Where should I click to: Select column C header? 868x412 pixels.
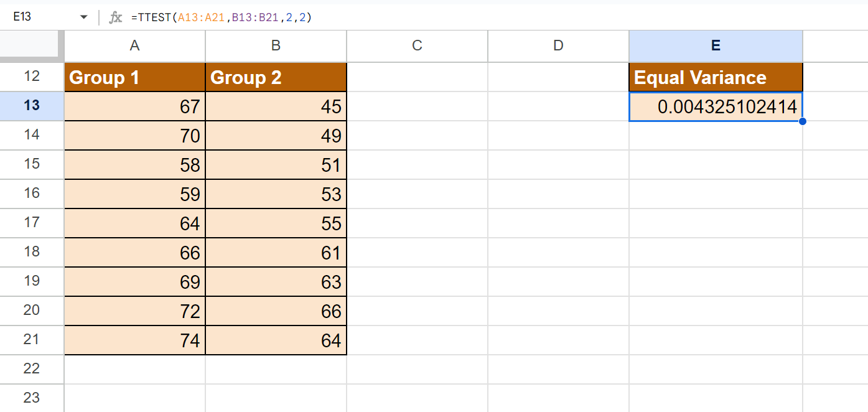[418, 45]
